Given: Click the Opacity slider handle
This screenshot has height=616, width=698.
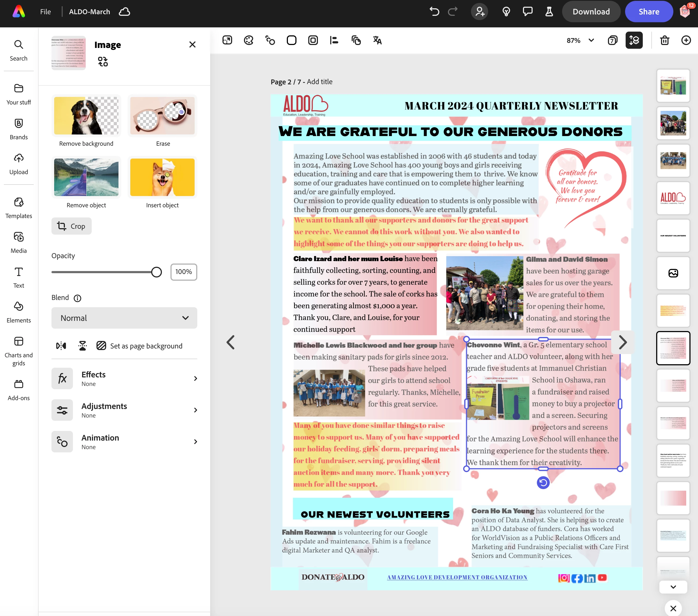Looking at the screenshot, I should click(156, 272).
